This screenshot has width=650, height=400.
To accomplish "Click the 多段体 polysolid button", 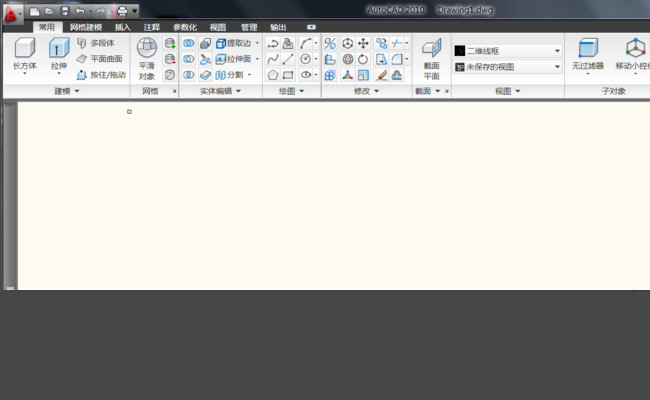I will point(96,43).
